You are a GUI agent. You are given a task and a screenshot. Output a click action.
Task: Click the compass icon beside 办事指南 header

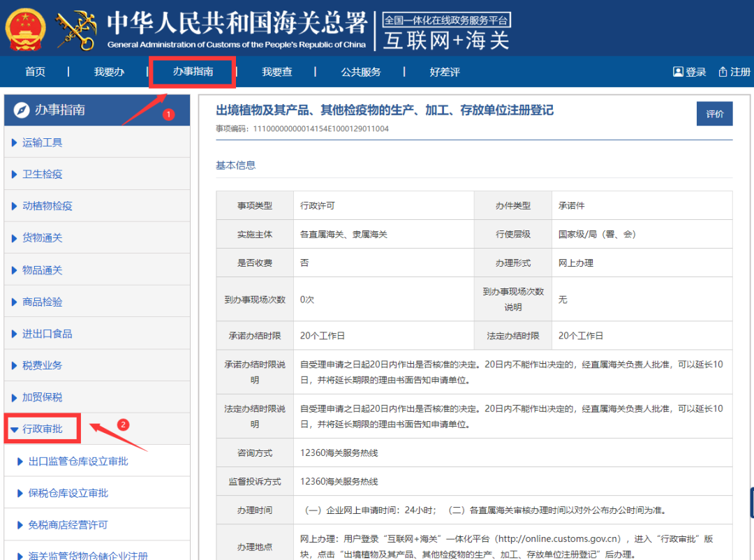click(19, 110)
